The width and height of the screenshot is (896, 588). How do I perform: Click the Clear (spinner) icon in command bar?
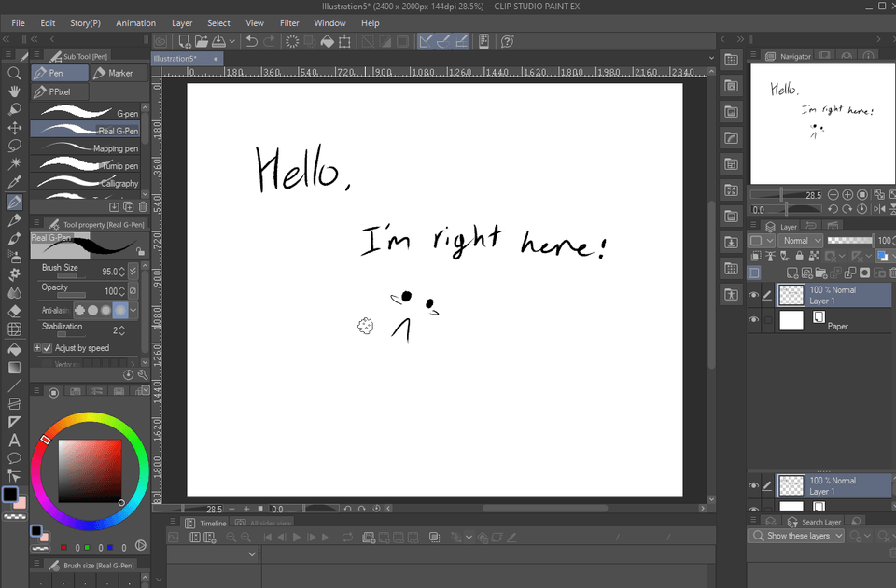point(292,41)
